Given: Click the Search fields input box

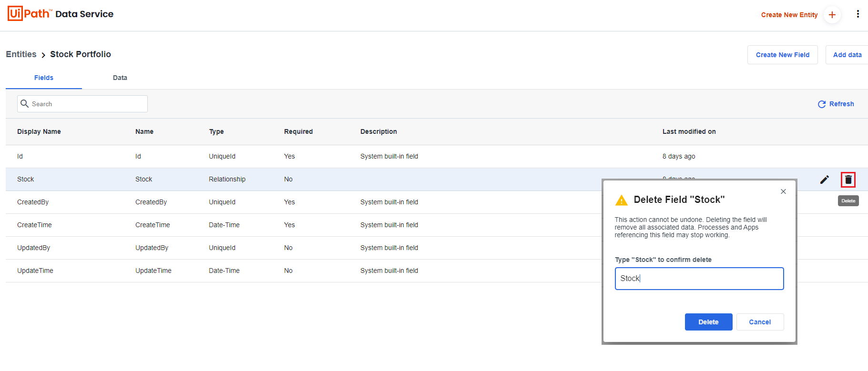Looking at the screenshot, I should [x=82, y=104].
